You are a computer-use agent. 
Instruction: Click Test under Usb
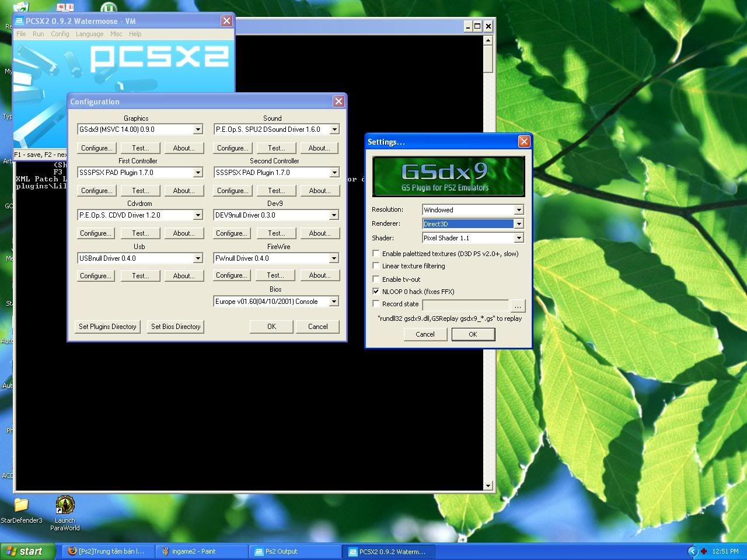(140, 276)
